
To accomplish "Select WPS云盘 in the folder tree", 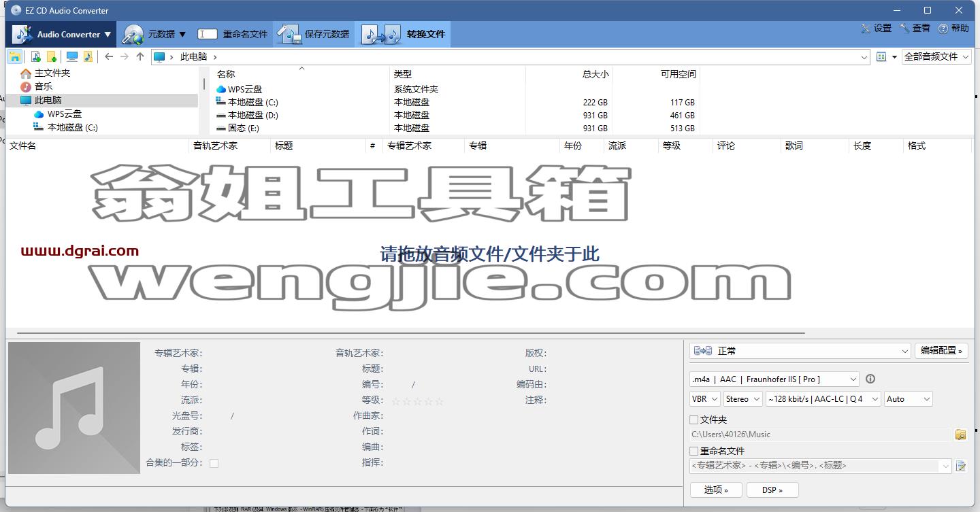I will [x=64, y=114].
